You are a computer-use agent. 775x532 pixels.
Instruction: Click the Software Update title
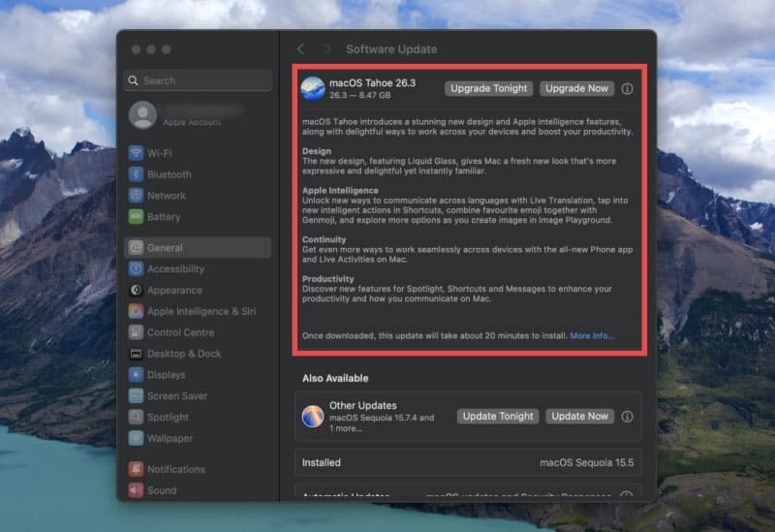point(391,49)
